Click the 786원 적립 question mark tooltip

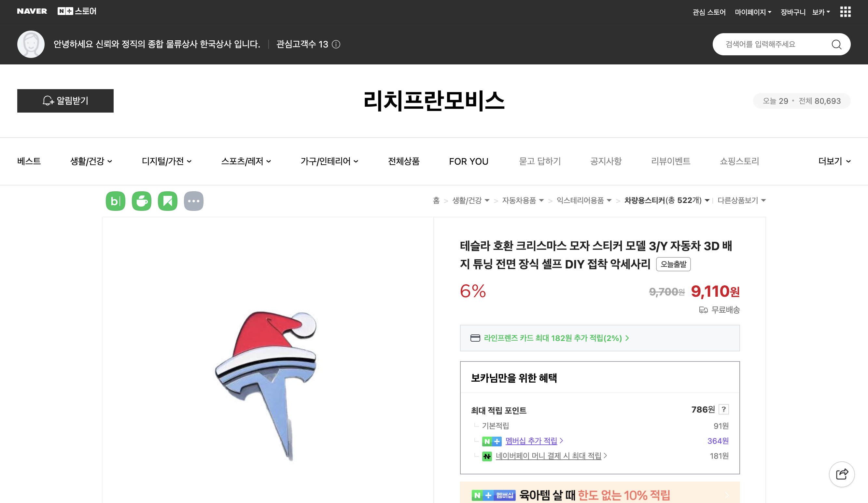pos(723,409)
